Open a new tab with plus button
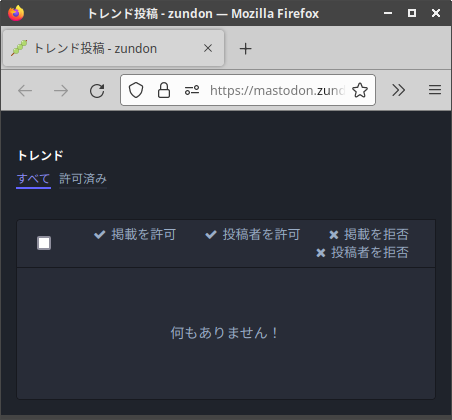 pyautogui.click(x=245, y=49)
